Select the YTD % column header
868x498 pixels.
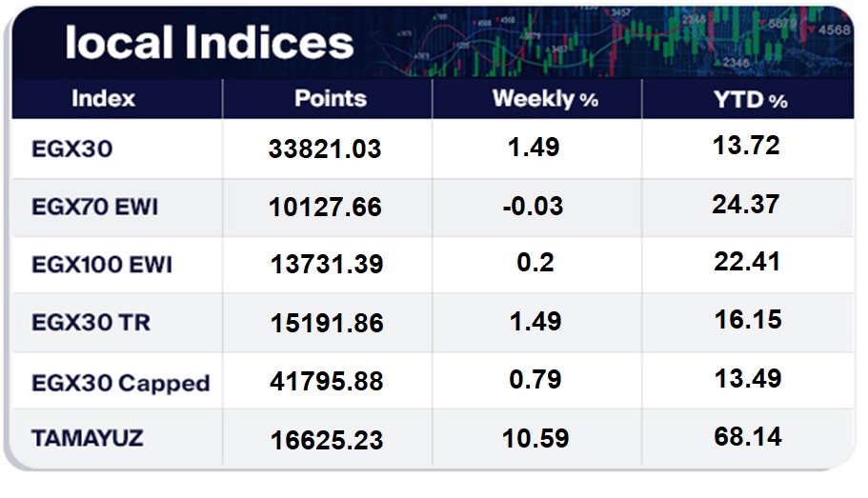click(752, 99)
